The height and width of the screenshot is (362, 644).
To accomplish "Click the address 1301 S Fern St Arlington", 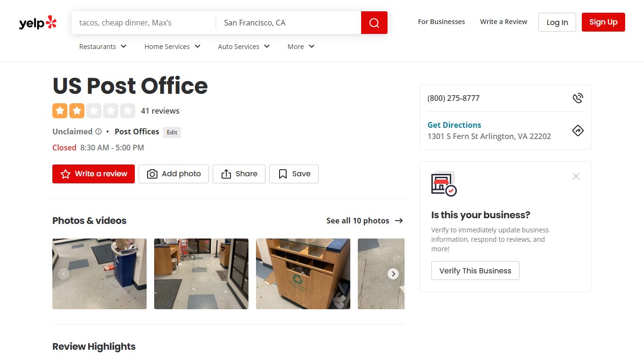I will [489, 136].
